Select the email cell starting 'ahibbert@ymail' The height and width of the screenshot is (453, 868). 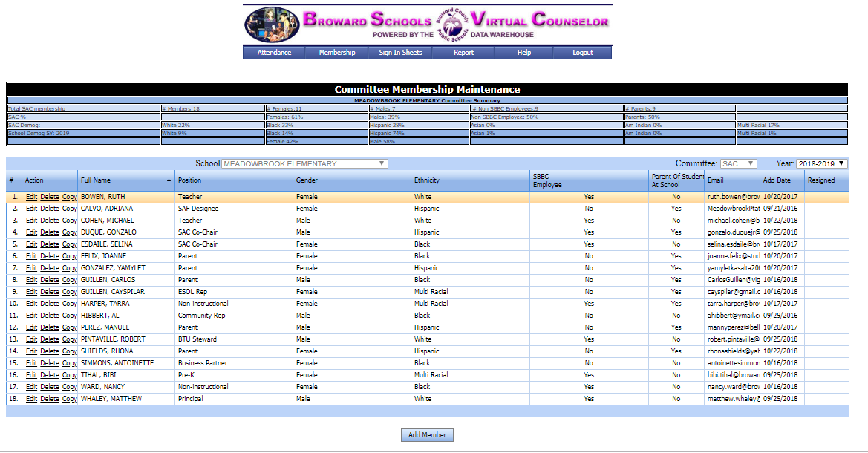(733, 316)
